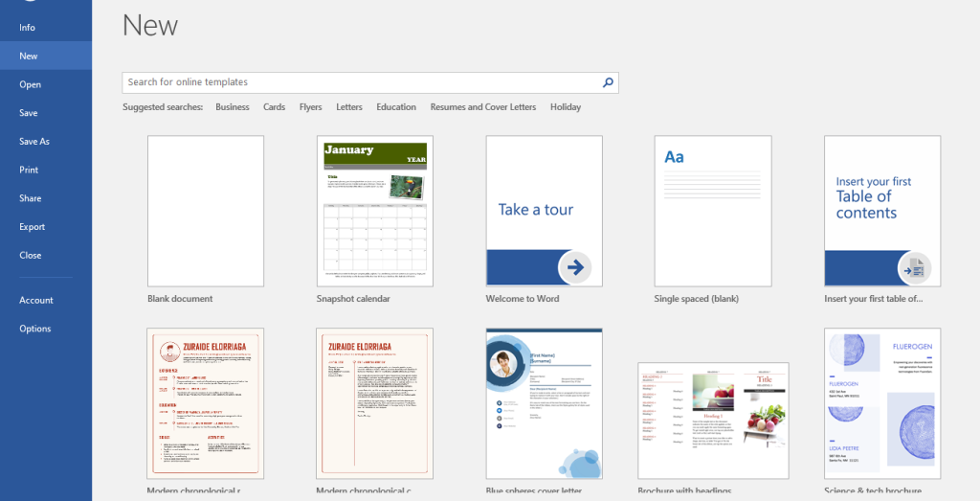Open the Brochure with headings template

point(712,420)
